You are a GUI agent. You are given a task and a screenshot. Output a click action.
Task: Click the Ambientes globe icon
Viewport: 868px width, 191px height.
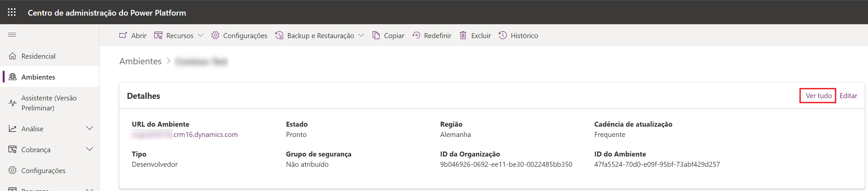pyautogui.click(x=13, y=77)
